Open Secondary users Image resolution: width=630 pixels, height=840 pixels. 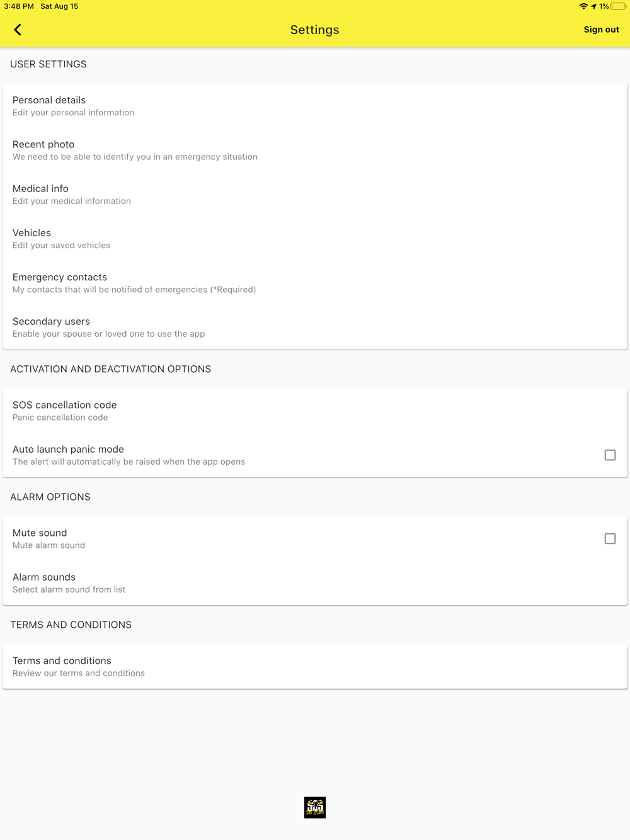point(315,327)
